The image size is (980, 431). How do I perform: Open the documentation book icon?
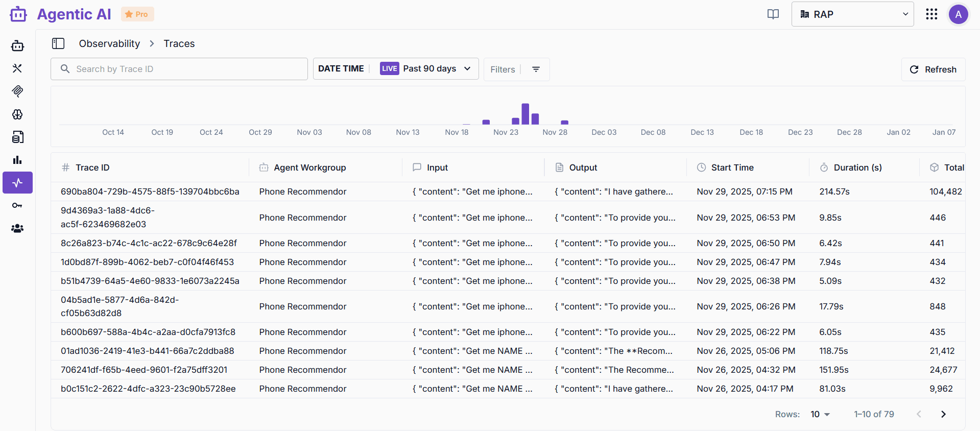coord(773,14)
